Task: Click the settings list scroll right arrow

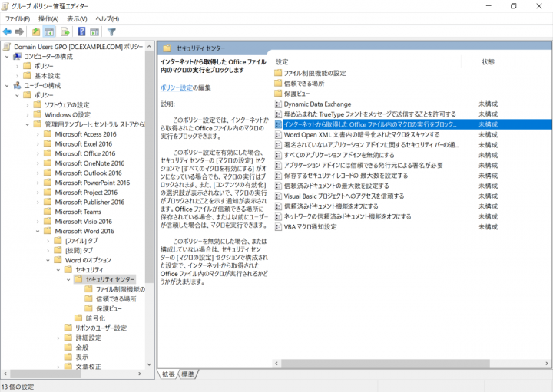Action: click(547, 364)
